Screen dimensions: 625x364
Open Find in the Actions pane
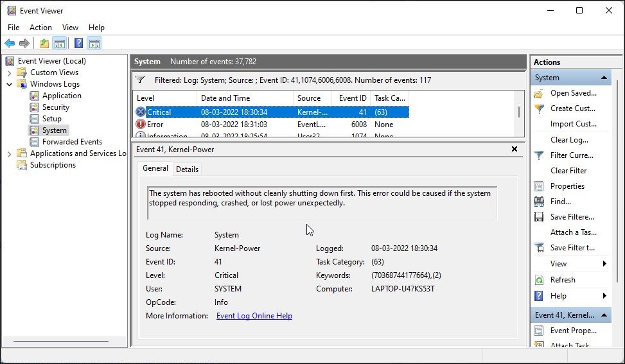click(560, 202)
